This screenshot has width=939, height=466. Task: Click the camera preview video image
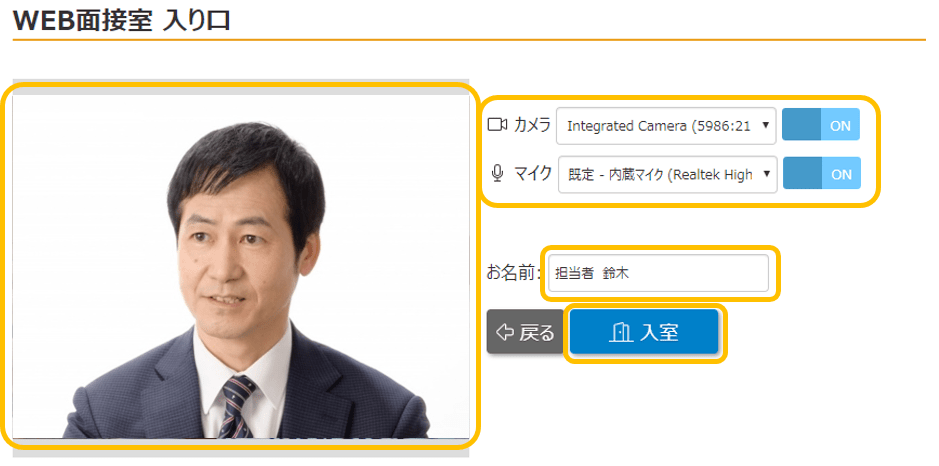240,265
